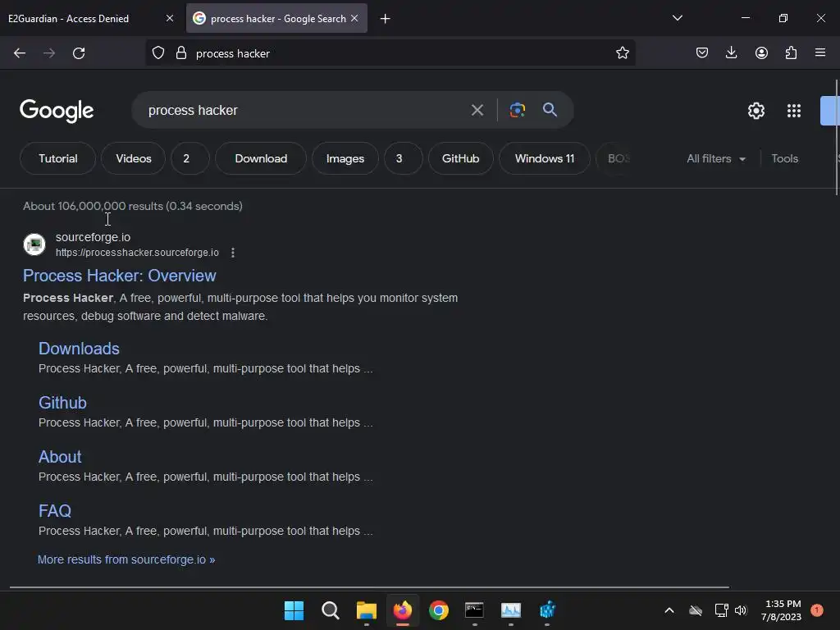Viewport: 840px width, 630px height.
Task: Click the processhacker.sourceforge.io URL text
Action: [137, 253]
